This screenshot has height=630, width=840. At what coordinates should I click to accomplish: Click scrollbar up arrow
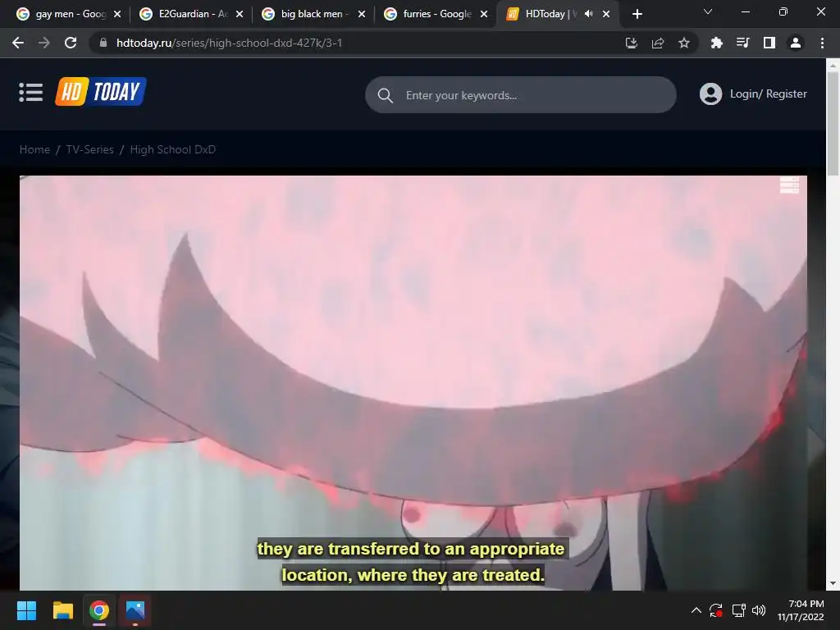pos(833,65)
